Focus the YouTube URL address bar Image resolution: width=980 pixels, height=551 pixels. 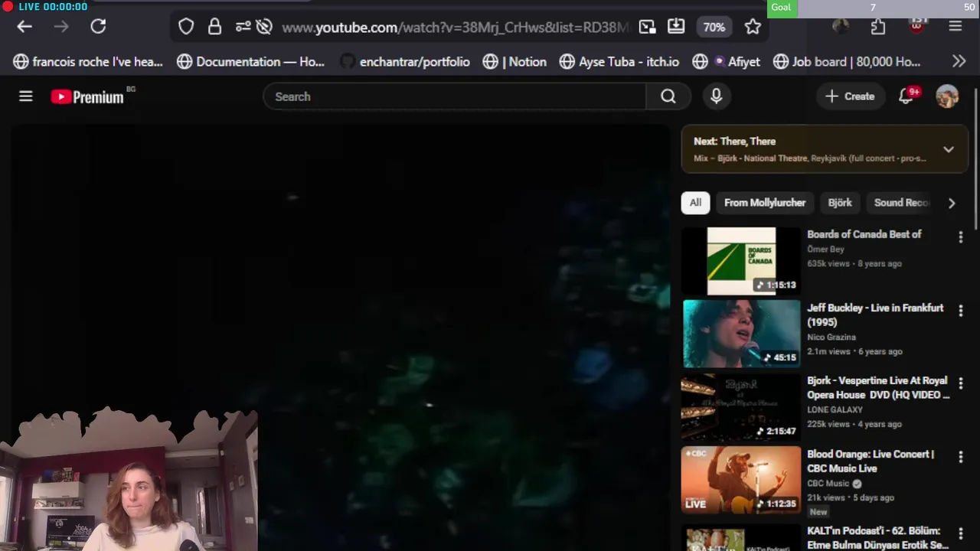pos(455,28)
